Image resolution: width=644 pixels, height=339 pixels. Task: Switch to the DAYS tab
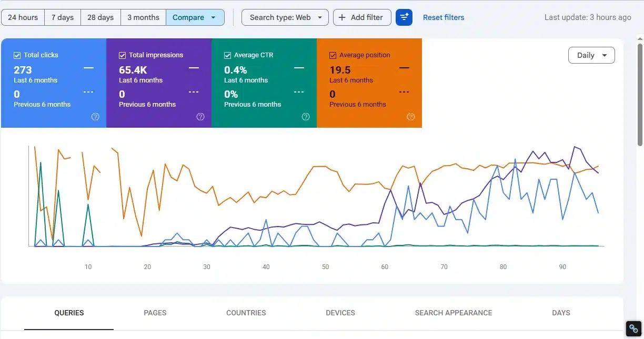click(561, 313)
